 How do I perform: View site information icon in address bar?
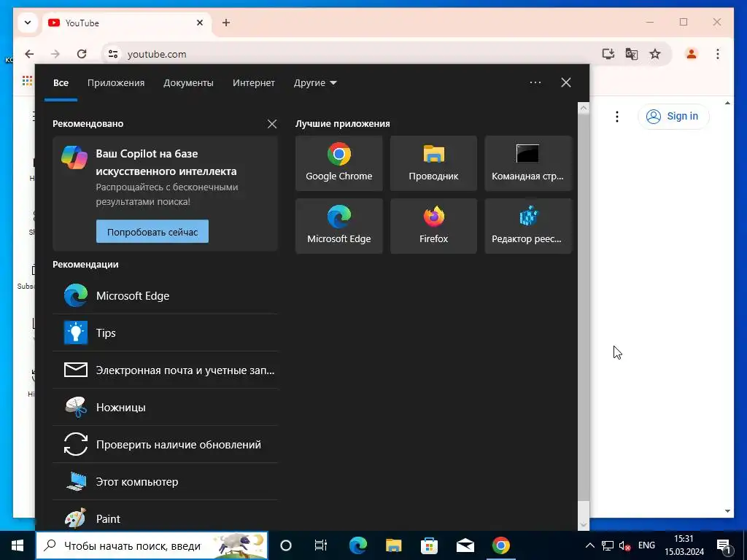113,54
